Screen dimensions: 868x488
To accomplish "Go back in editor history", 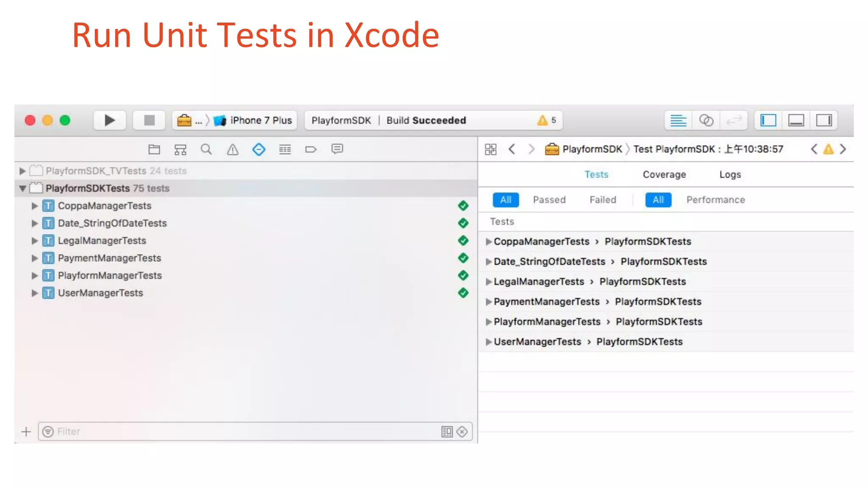I will pos(512,149).
